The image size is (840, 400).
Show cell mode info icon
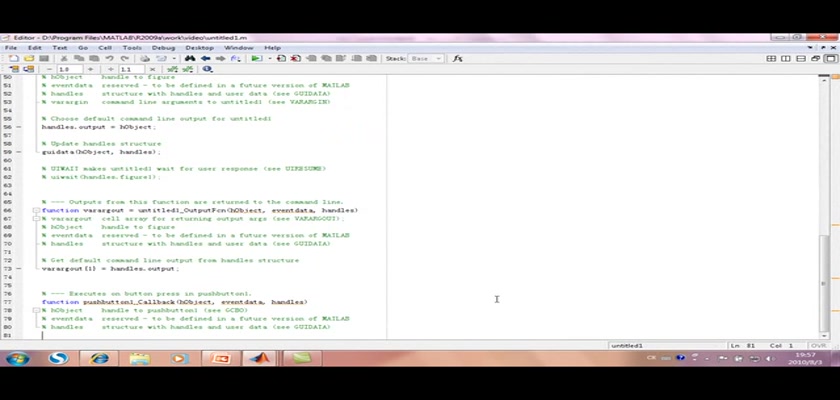[207, 69]
